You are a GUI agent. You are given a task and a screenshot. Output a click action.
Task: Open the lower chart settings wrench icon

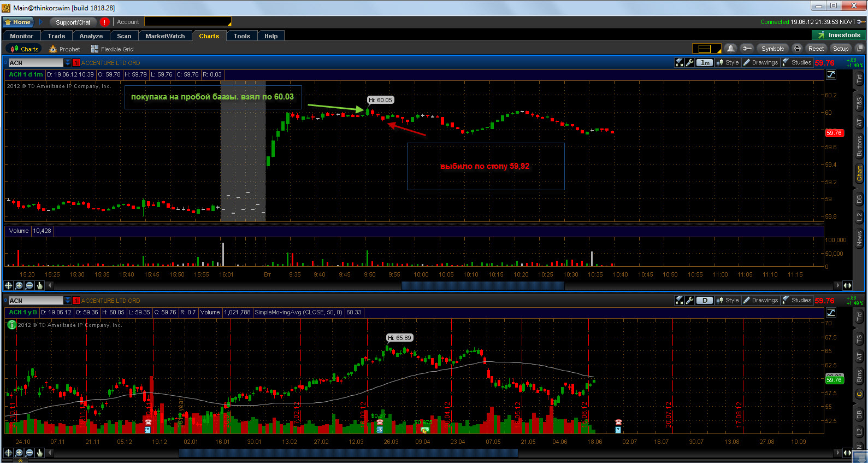coord(690,301)
